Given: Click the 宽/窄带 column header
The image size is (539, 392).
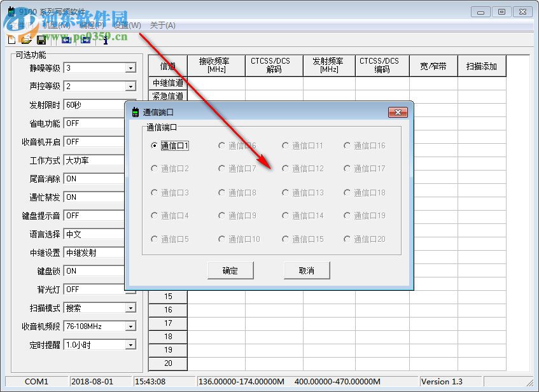Looking at the screenshot, I should click(433, 66).
